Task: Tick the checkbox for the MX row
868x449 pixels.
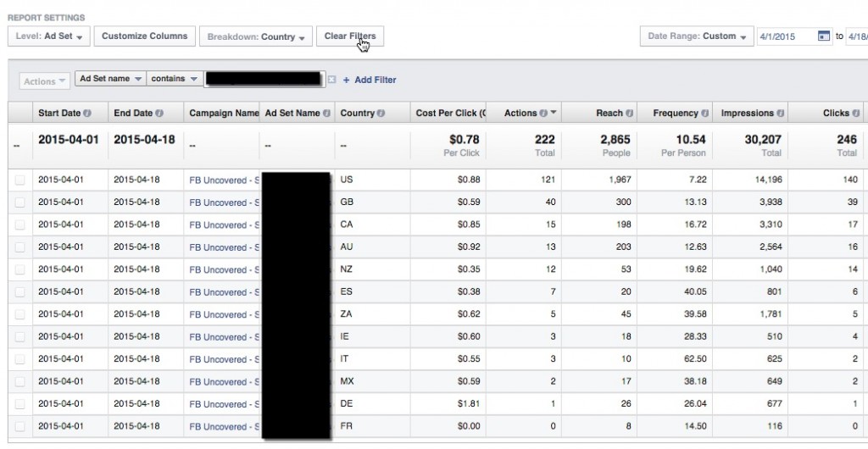Action: [20, 381]
